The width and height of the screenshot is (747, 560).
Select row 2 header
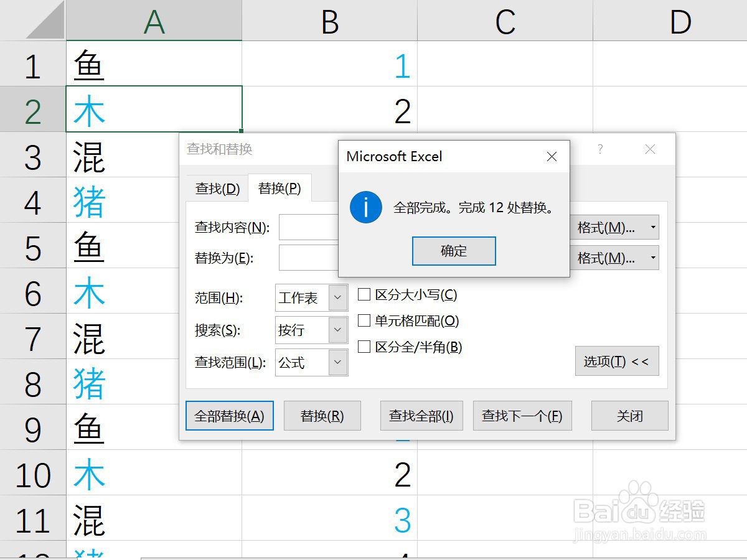click(32, 110)
